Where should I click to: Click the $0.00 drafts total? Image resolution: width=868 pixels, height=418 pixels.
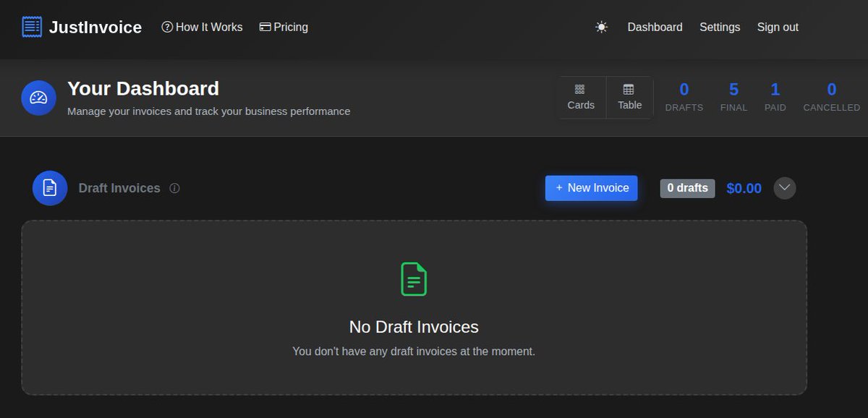click(x=744, y=188)
